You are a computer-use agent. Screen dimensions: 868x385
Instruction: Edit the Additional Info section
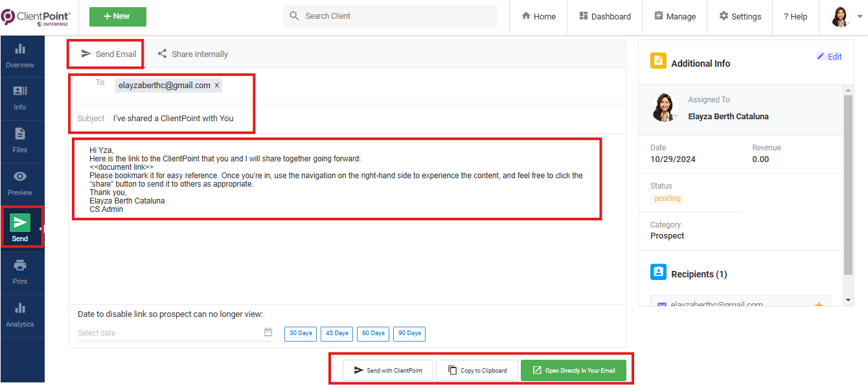tap(829, 57)
